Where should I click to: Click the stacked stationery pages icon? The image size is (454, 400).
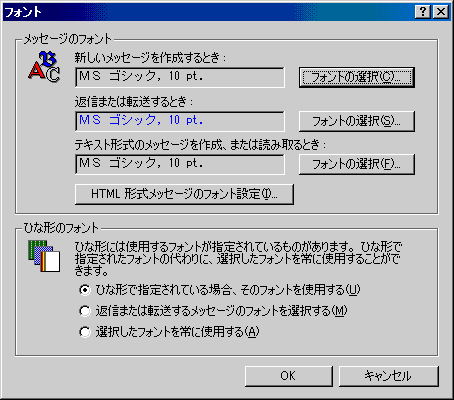point(44,256)
